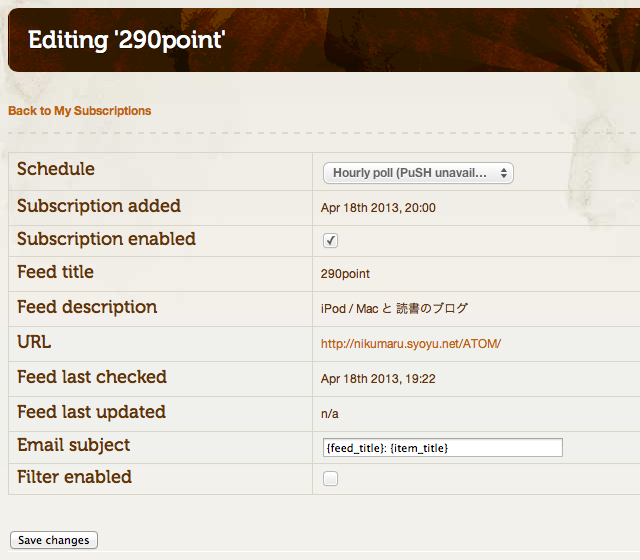Open the nikumaru.syoyu.net ATOM feed link
The image size is (640, 560).
(x=410, y=343)
